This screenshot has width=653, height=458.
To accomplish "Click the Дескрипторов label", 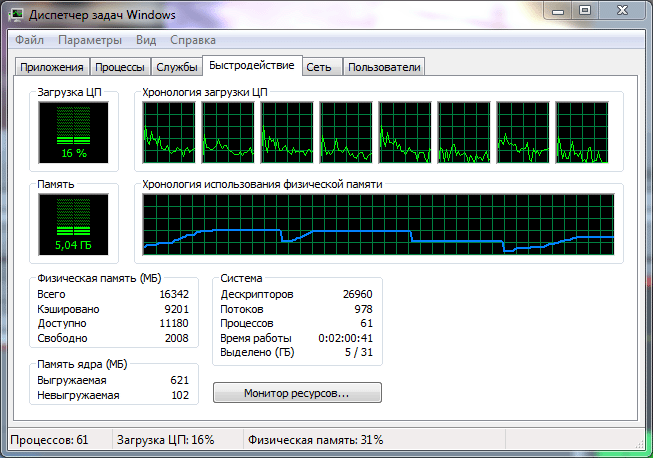I will coord(257,294).
